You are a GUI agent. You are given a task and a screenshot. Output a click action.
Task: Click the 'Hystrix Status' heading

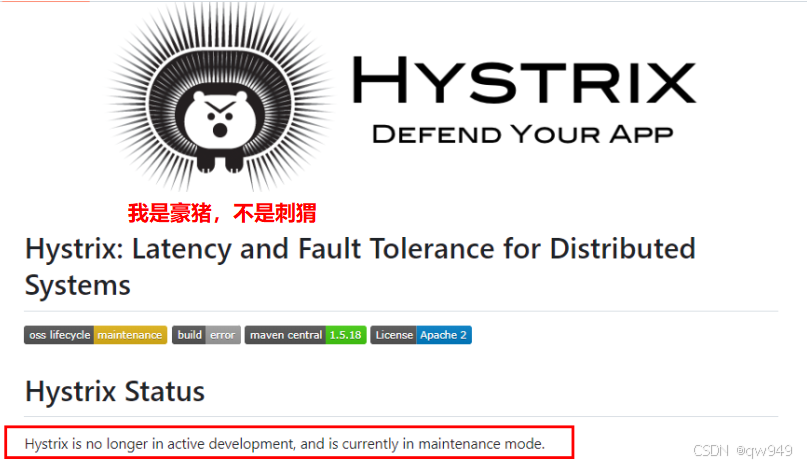(115, 392)
